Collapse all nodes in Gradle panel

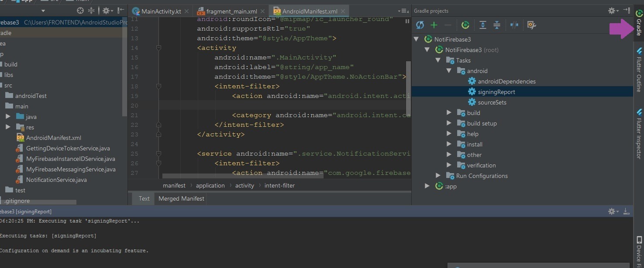coord(497,25)
